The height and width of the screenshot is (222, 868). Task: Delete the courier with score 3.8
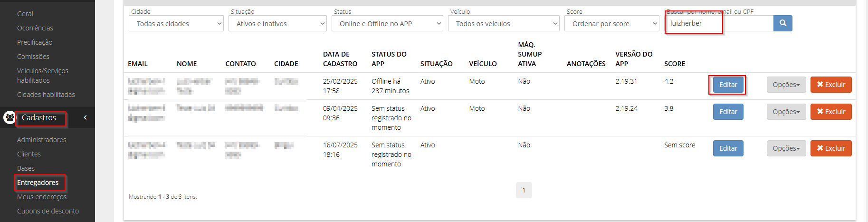[x=831, y=112]
